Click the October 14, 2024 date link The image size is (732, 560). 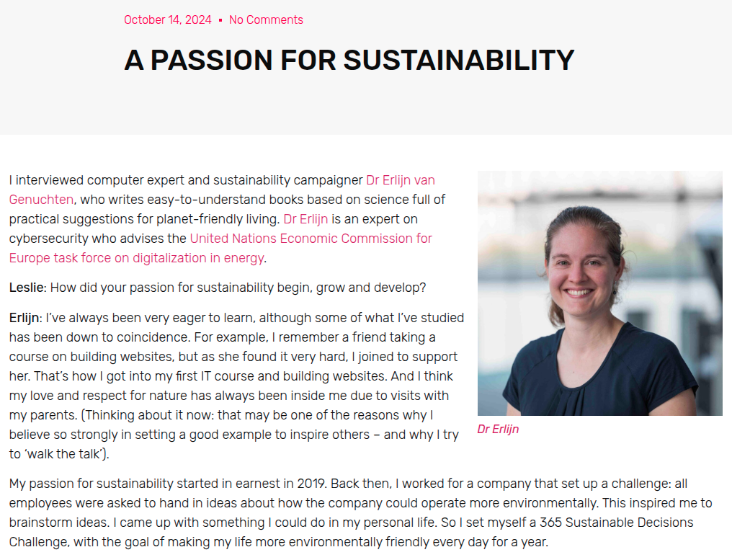[x=167, y=20]
